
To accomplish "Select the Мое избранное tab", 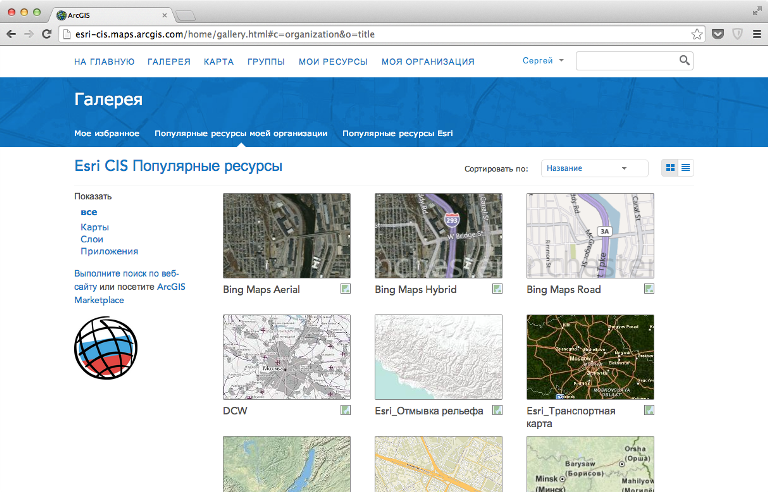I will pyautogui.click(x=107, y=133).
